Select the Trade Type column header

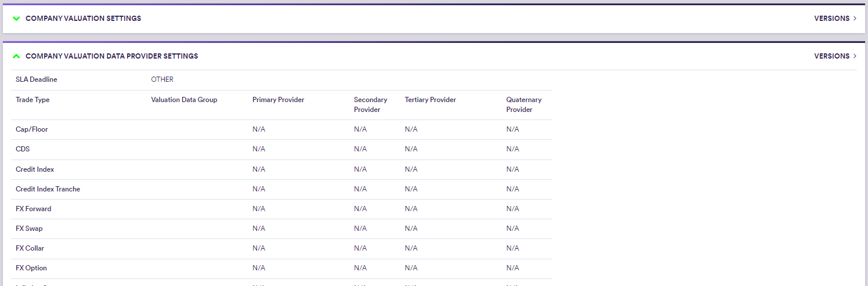coord(32,100)
